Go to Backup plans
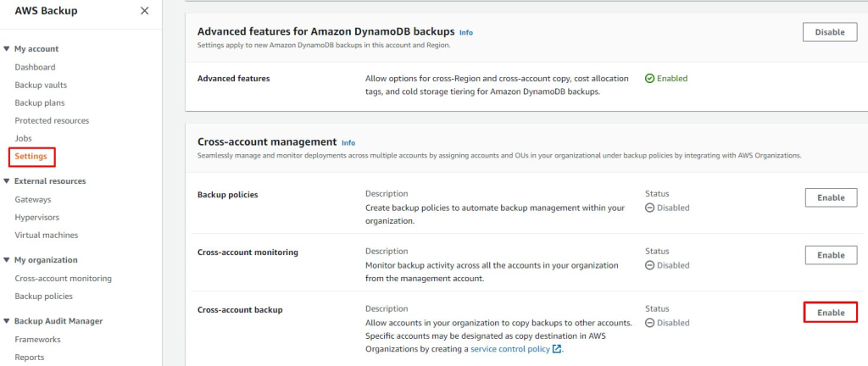The image size is (868, 366). (39, 103)
